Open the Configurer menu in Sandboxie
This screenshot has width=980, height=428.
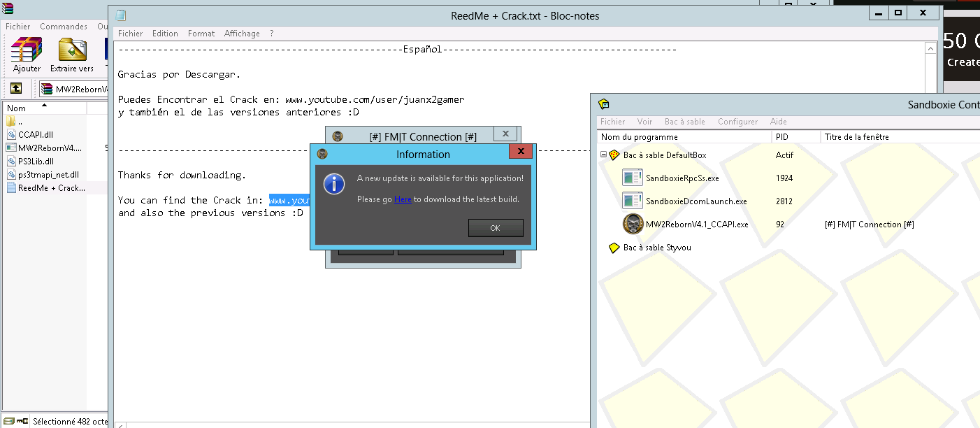(737, 122)
